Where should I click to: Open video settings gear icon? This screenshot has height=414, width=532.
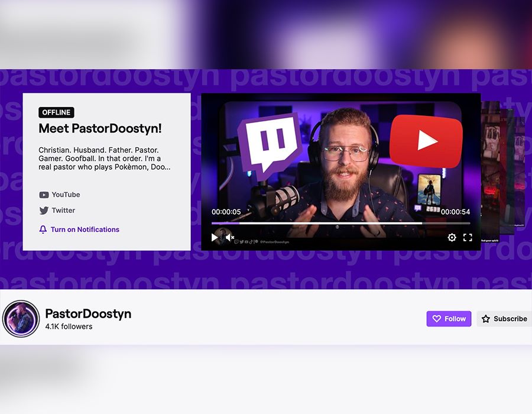(452, 237)
